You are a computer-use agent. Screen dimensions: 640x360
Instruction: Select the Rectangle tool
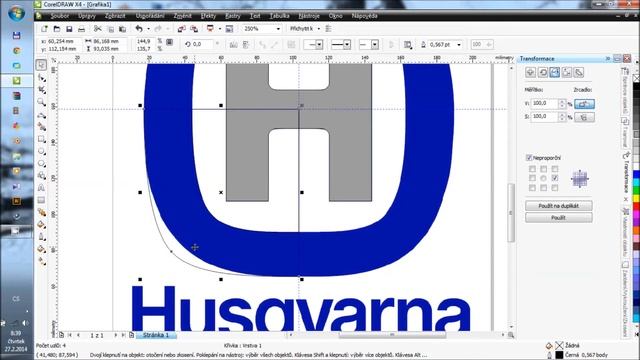(x=41, y=139)
